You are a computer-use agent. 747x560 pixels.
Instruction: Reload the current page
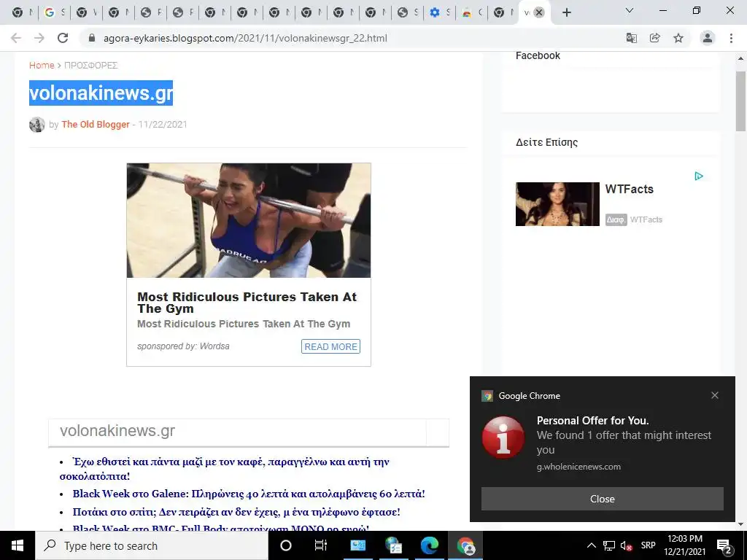point(63,38)
